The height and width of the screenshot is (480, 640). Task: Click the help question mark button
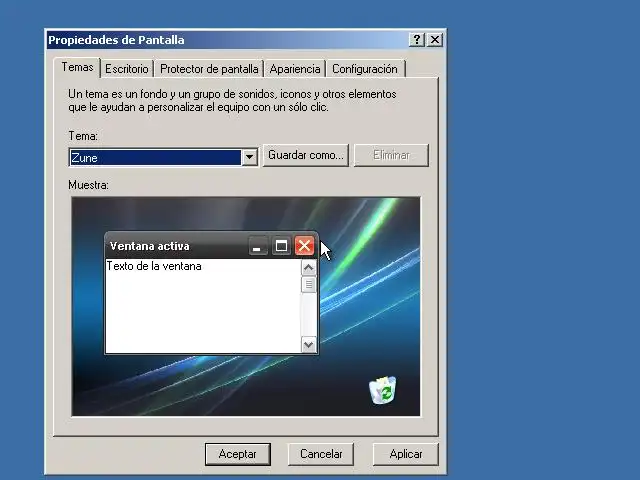416,40
